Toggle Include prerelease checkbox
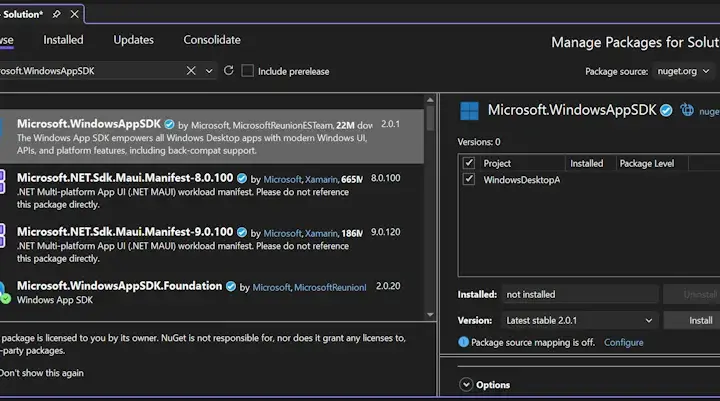 (x=248, y=71)
